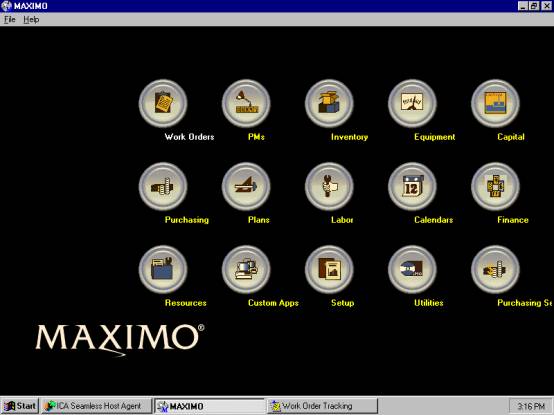The image size is (554, 415).
Task: Select the Capital module icon
Action: pyautogui.click(x=495, y=103)
